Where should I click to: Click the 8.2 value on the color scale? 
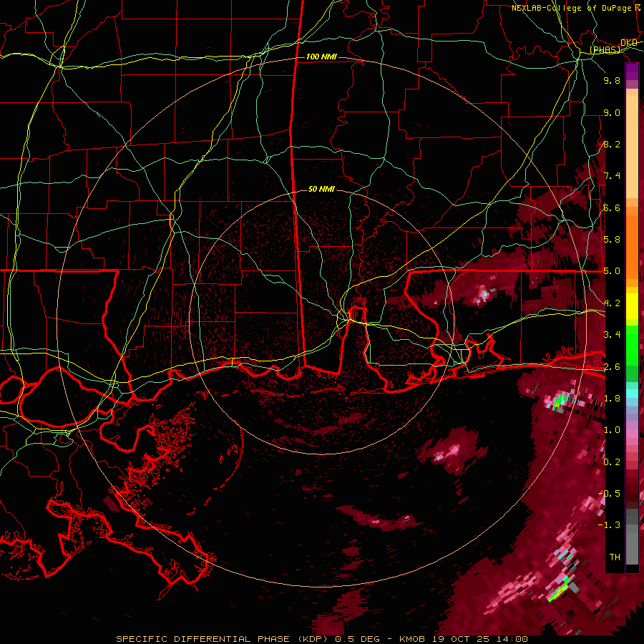[x=612, y=144]
